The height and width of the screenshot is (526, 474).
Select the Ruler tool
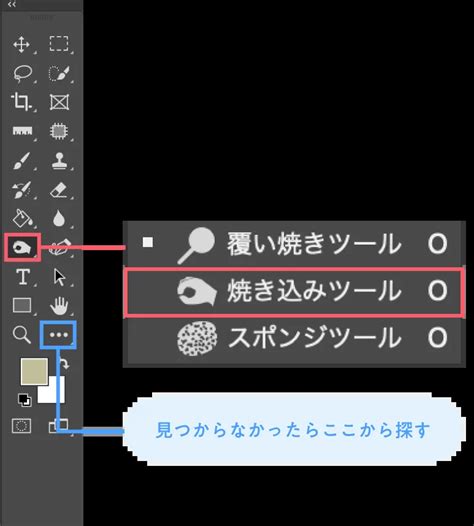coord(22,130)
